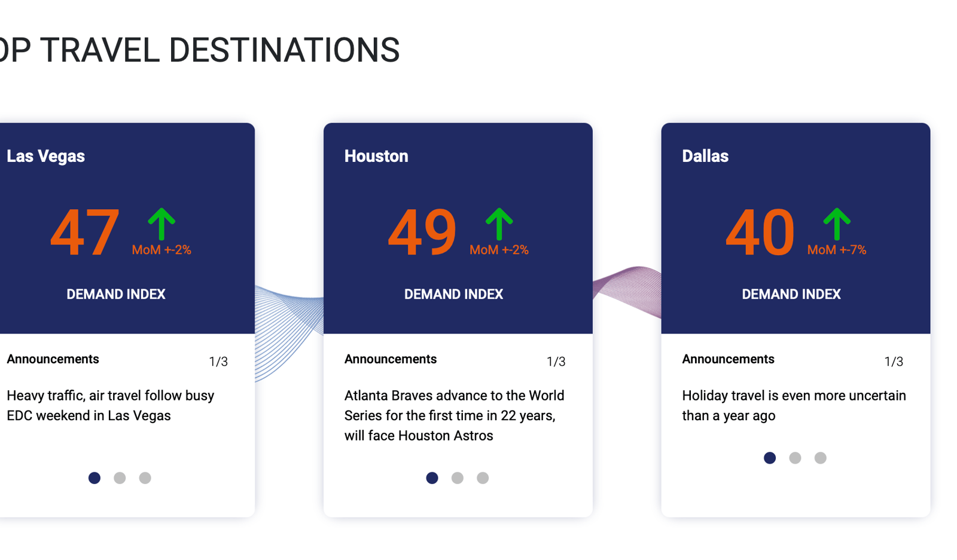The height and width of the screenshot is (560, 957).
Task: Click Announcements heading in Las Vegas card
Action: [x=53, y=359]
